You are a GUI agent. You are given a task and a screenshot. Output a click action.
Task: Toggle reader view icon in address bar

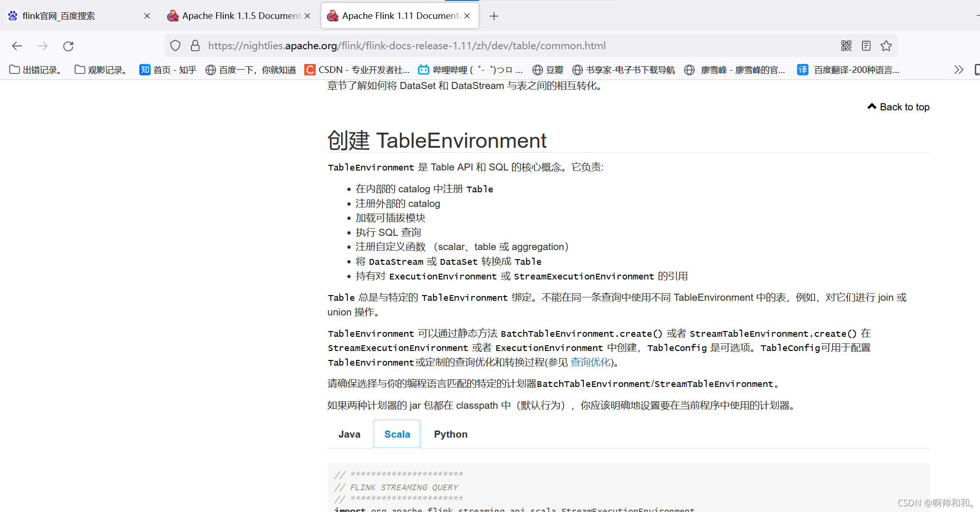tap(866, 46)
